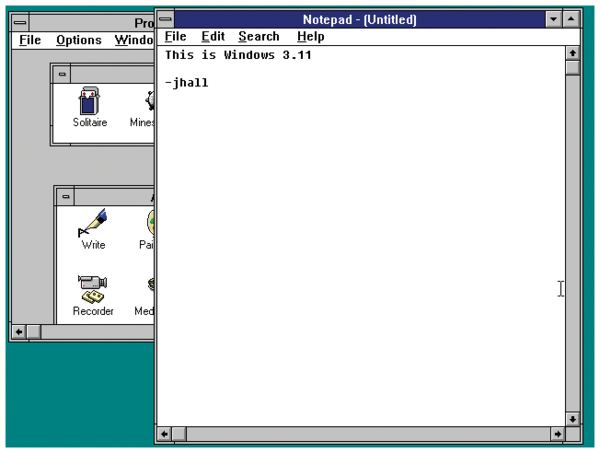Image resolution: width=600 pixels, height=453 pixels.
Task: Open Notepad's control menu box
Action: coord(166,19)
